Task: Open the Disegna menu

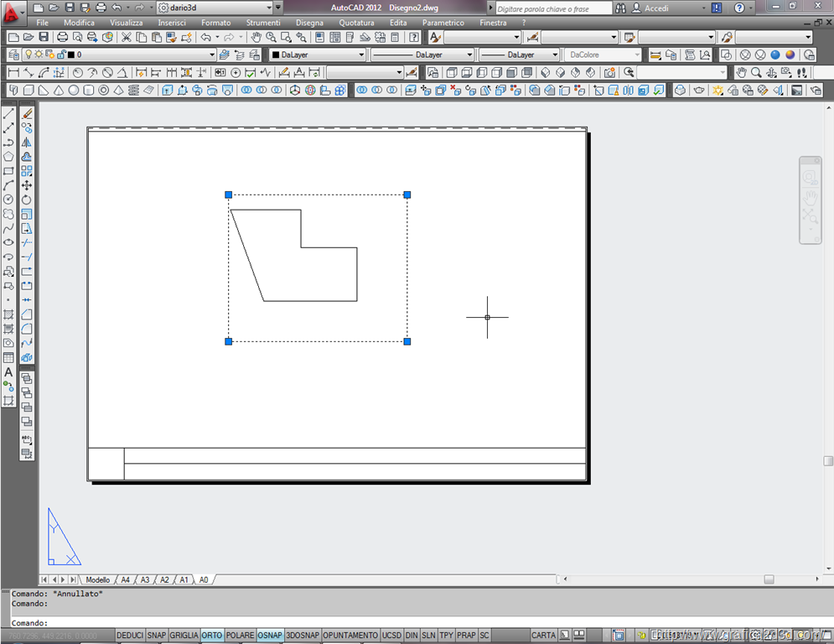Action: (x=309, y=23)
